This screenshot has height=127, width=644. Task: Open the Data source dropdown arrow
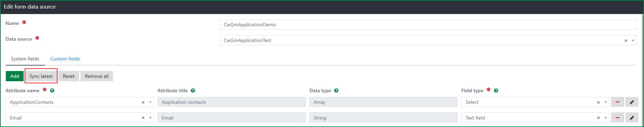(633, 41)
